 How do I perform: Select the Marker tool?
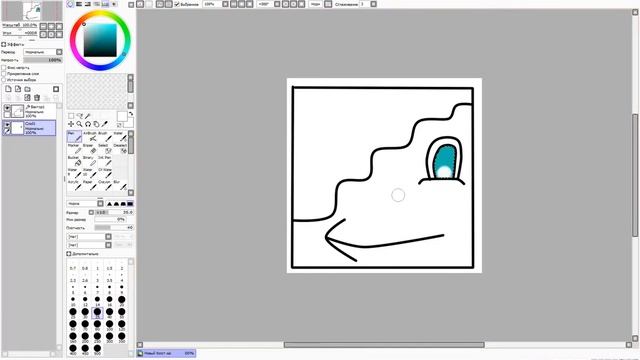click(x=74, y=149)
